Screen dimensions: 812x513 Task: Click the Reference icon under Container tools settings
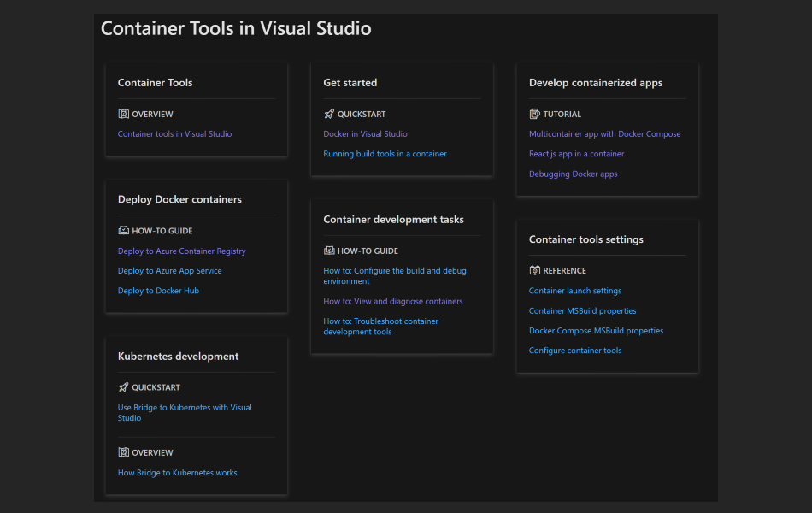535,270
